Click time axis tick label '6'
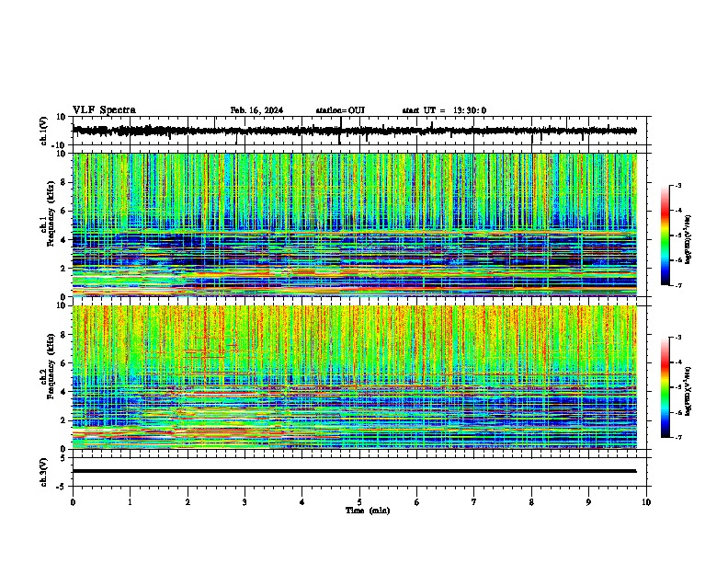This screenshot has width=728, height=563. click(x=417, y=502)
